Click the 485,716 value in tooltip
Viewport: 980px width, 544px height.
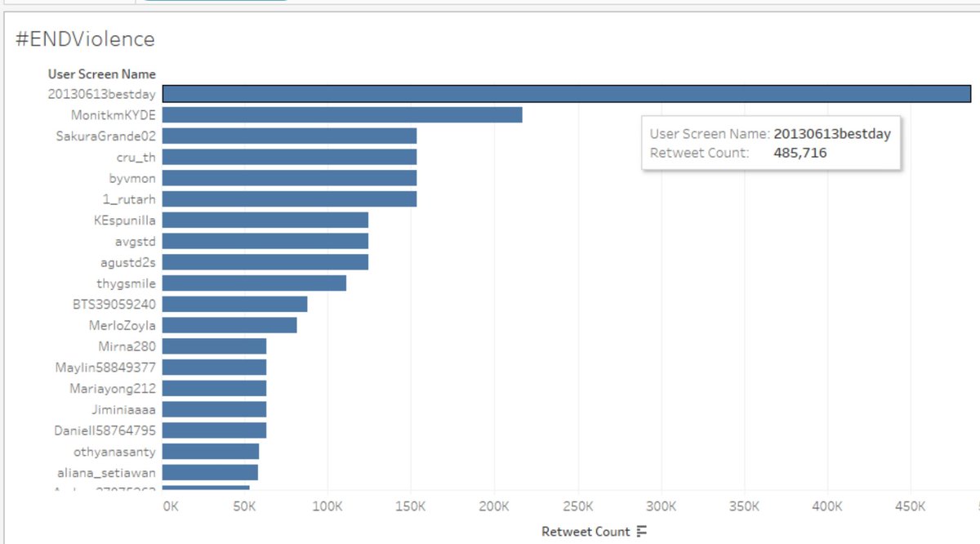click(800, 152)
